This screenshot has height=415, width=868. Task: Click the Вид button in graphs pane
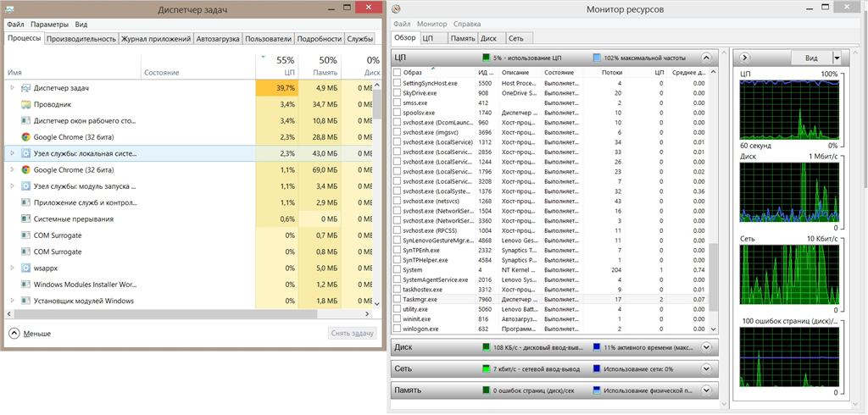[811, 58]
